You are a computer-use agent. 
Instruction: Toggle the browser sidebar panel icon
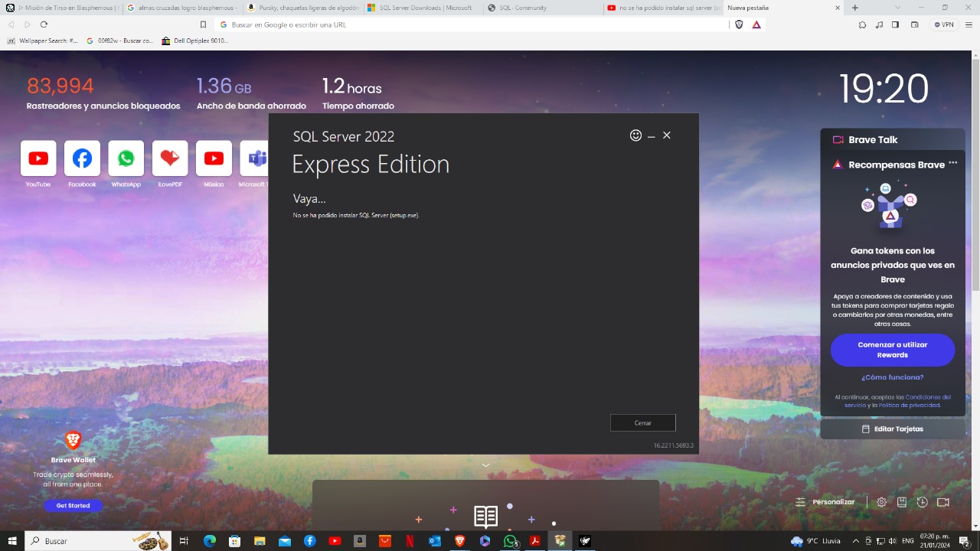click(895, 24)
